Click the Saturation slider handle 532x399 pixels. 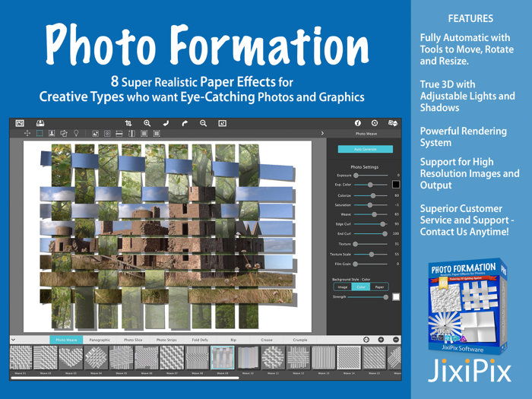370,205
